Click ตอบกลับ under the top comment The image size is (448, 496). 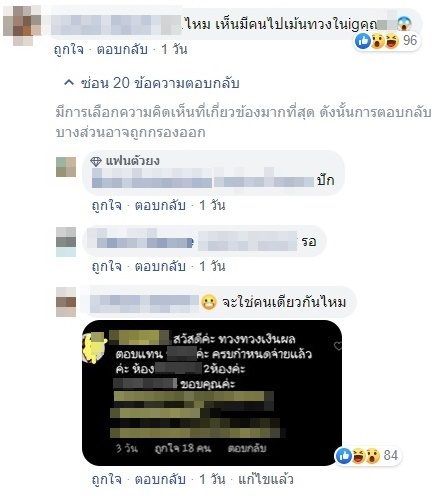click(x=122, y=49)
